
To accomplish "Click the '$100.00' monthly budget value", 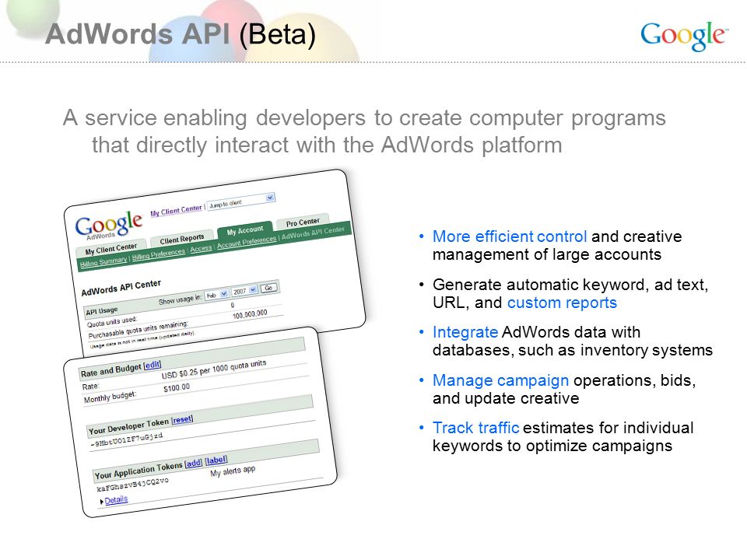I will click(177, 388).
